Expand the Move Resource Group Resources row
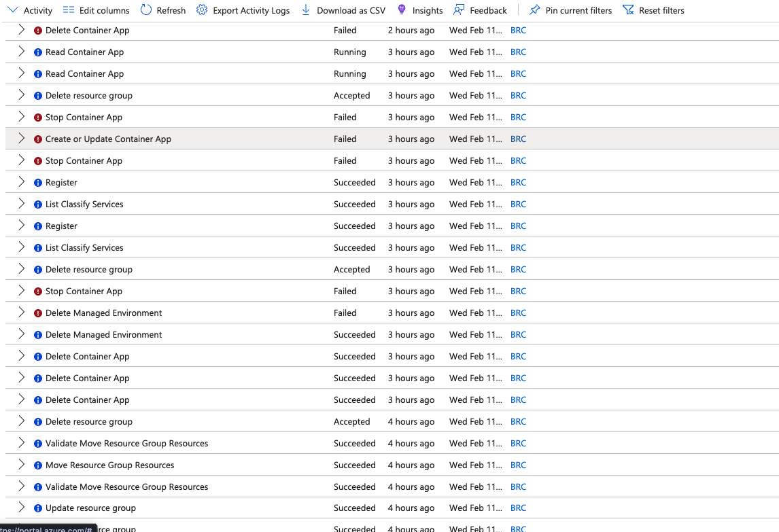779x532 pixels. [x=21, y=465]
